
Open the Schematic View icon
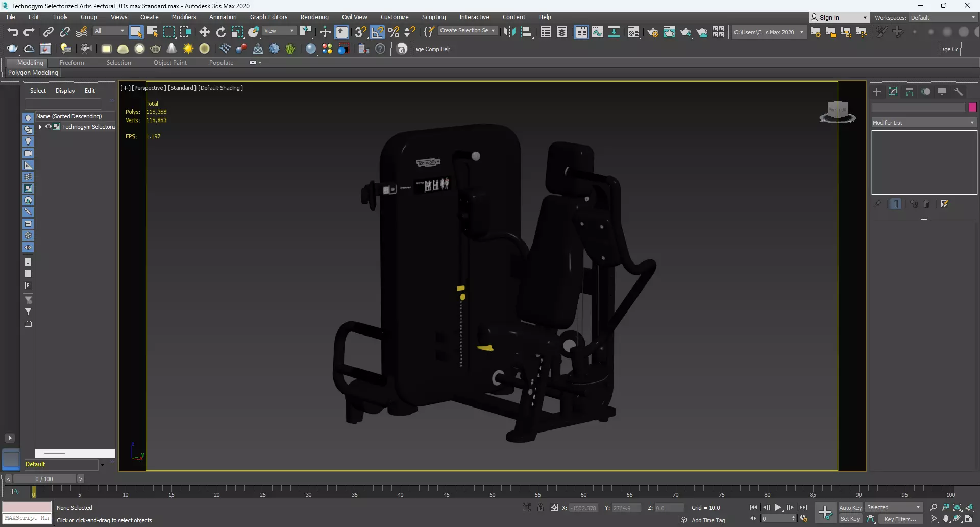click(614, 32)
